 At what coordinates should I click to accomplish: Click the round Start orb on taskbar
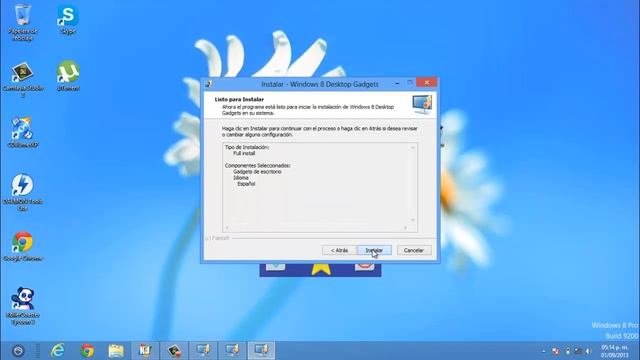coord(18,351)
